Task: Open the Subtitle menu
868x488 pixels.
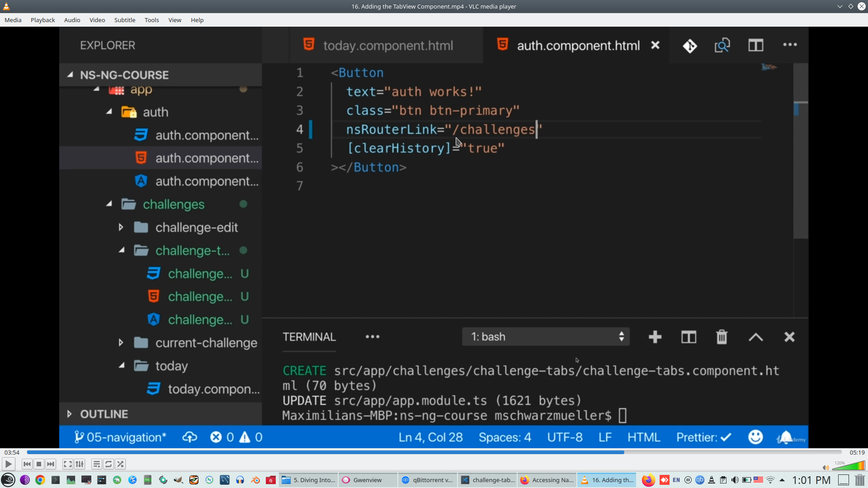Action: click(124, 20)
